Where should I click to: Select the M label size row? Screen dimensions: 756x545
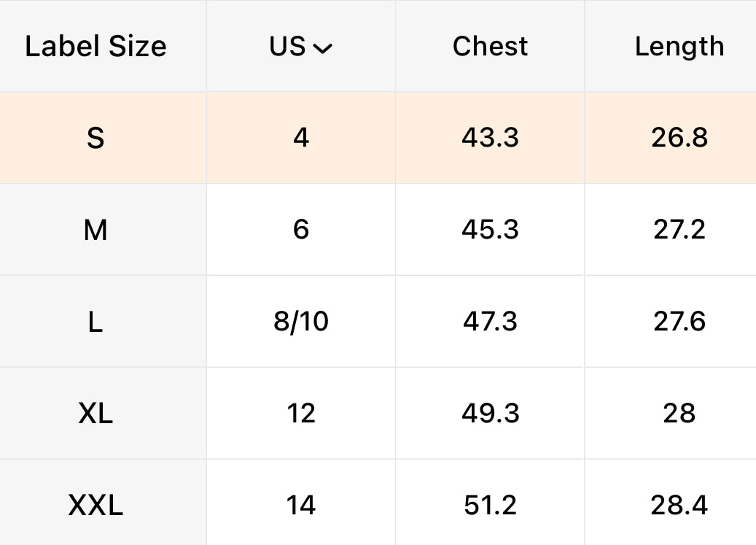point(96,230)
